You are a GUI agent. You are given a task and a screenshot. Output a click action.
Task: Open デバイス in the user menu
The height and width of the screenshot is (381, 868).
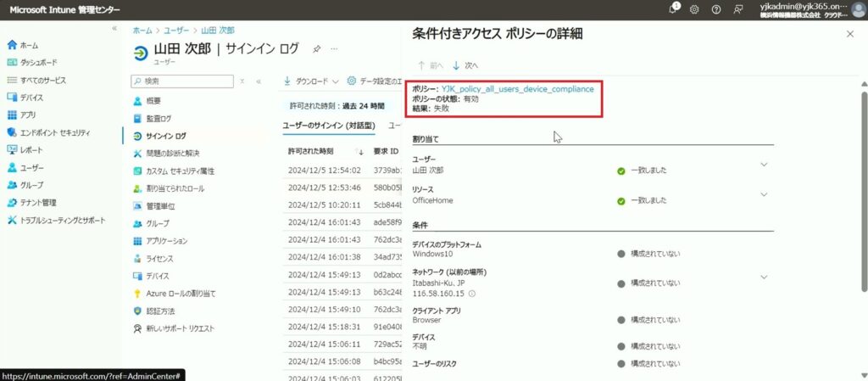[x=151, y=277]
